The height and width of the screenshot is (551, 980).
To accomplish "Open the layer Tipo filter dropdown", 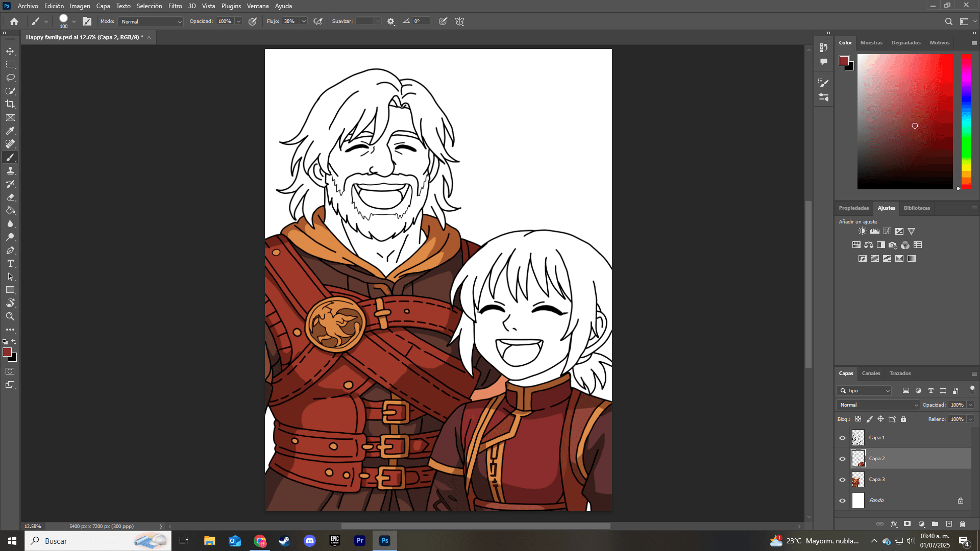I will point(864,390).
